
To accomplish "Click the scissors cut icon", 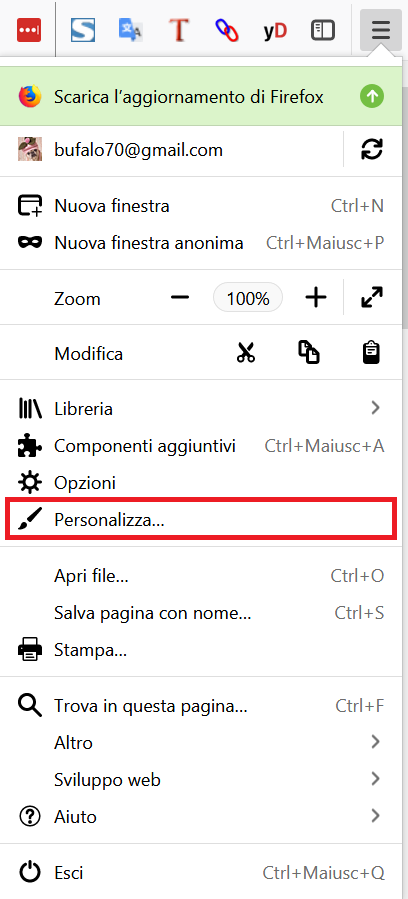I will (x=246, y=353).
